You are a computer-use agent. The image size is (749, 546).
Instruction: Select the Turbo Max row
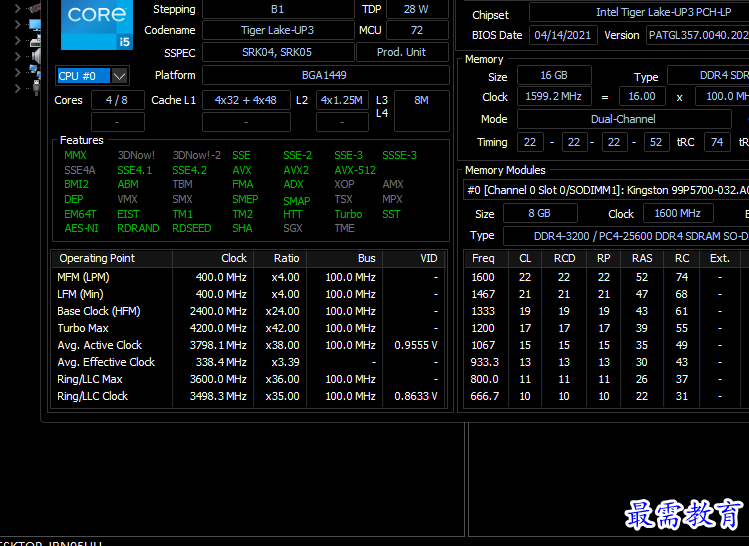pyautogui.click(x=248, y=328)
